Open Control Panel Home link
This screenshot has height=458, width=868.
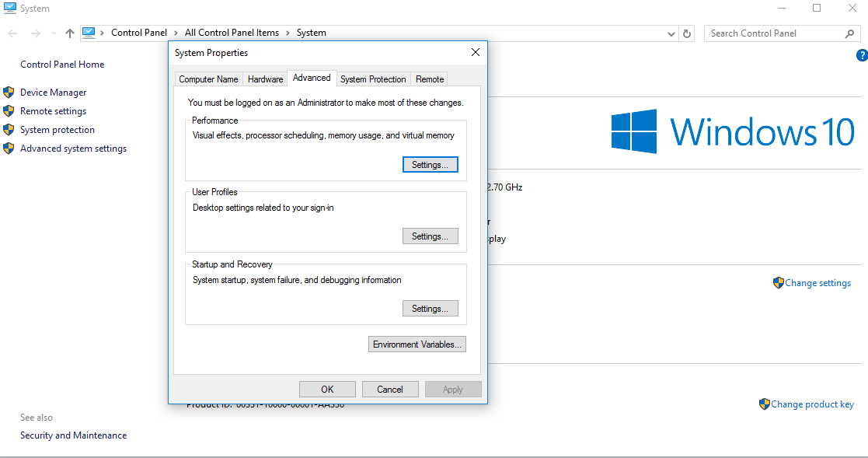pos(62,65)
